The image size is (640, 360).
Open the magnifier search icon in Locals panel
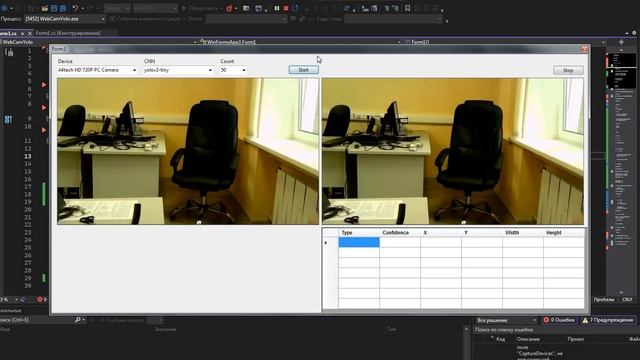pyautogui.click(x=78, y=320)
